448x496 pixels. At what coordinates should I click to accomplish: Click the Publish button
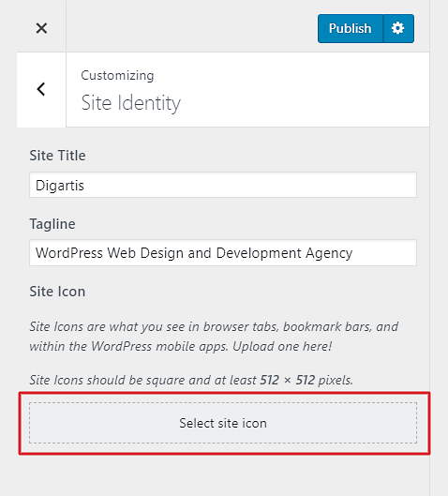tap(350, 28)
